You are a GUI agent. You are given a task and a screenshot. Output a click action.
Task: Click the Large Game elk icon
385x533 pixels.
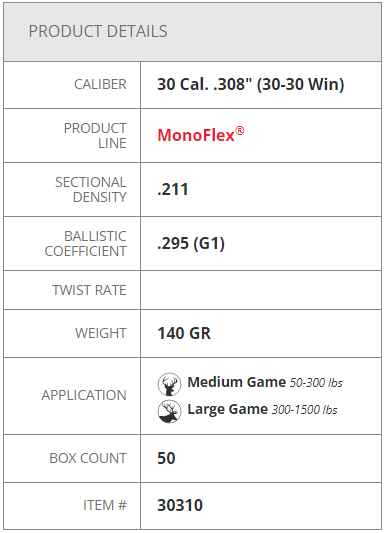[x=169, y=411]
